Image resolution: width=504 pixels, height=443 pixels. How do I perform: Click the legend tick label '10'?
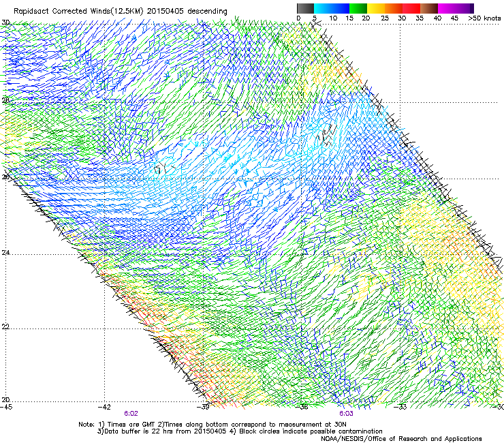[x=333, y=18]
